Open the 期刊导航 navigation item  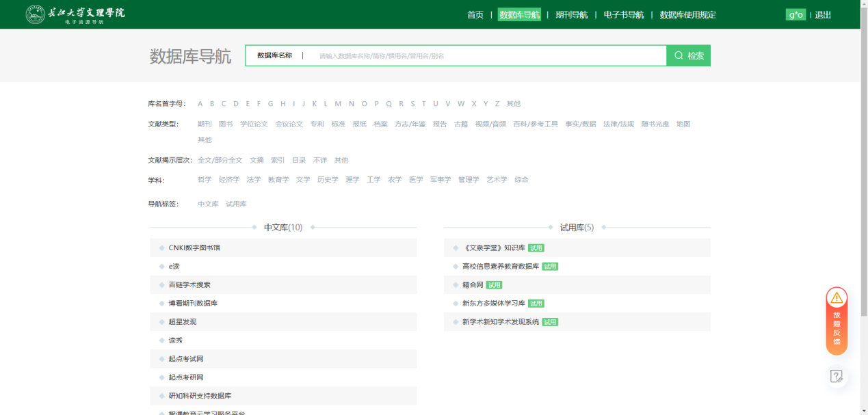(x=571, y=15)
